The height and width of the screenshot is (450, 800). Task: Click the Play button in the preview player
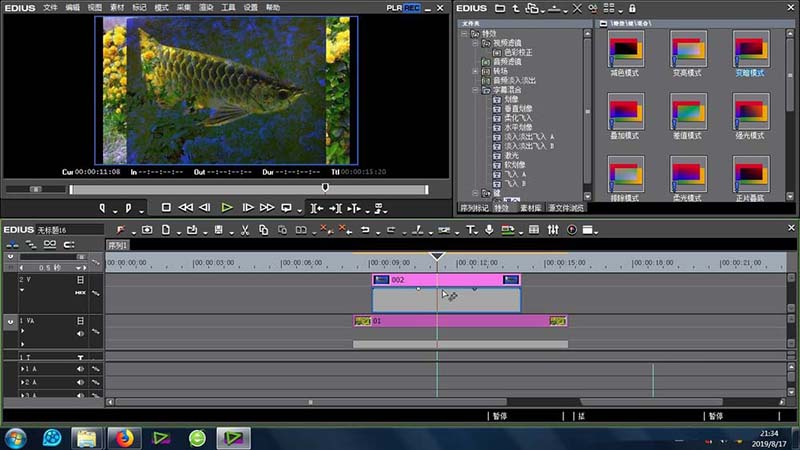coord(227,208)
